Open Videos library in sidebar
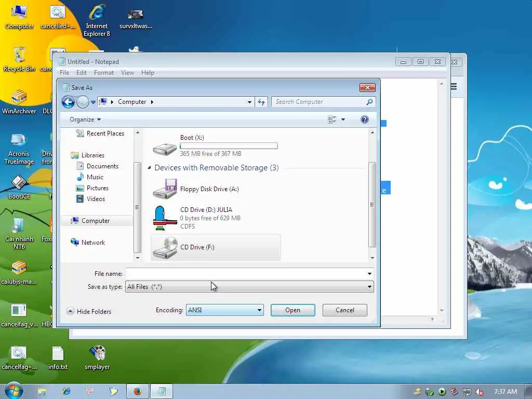 point(90,199)
